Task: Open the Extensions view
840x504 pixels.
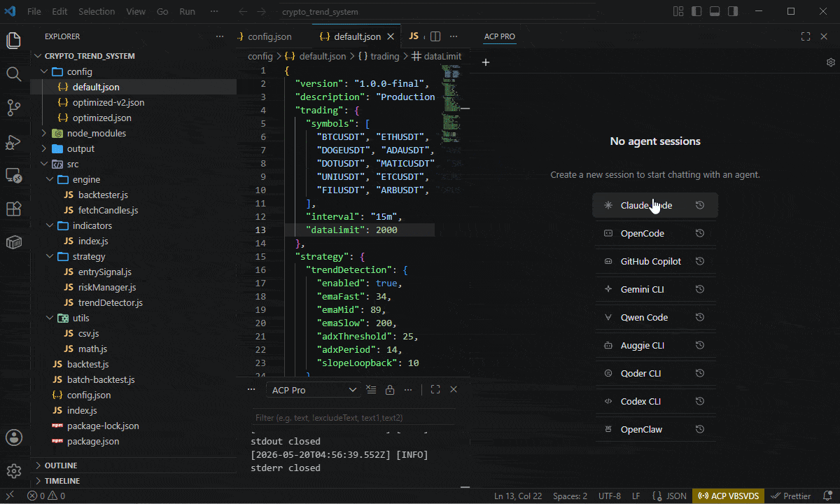Action: click(13, 209)
